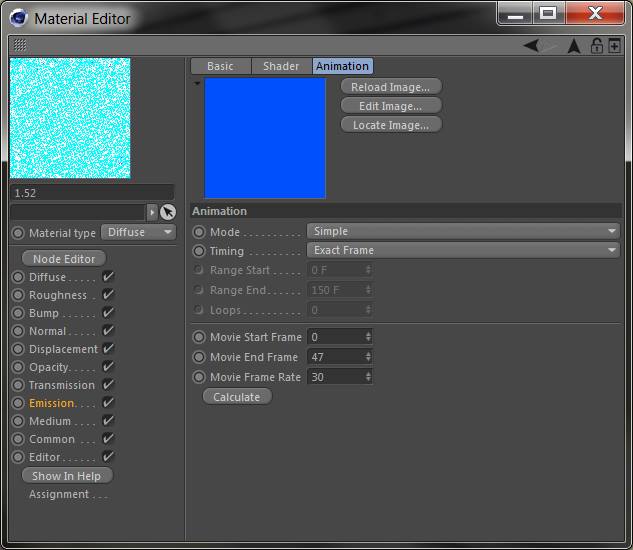Click the Material type animation dot
This screenshot has height=550, width=633.
click(18, 233)
